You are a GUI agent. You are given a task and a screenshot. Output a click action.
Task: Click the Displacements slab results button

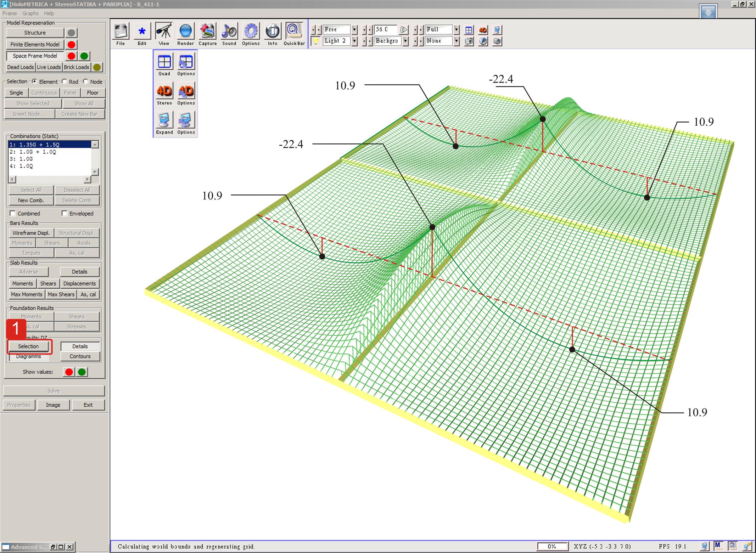pyautogui.click(x=79, y=283)
